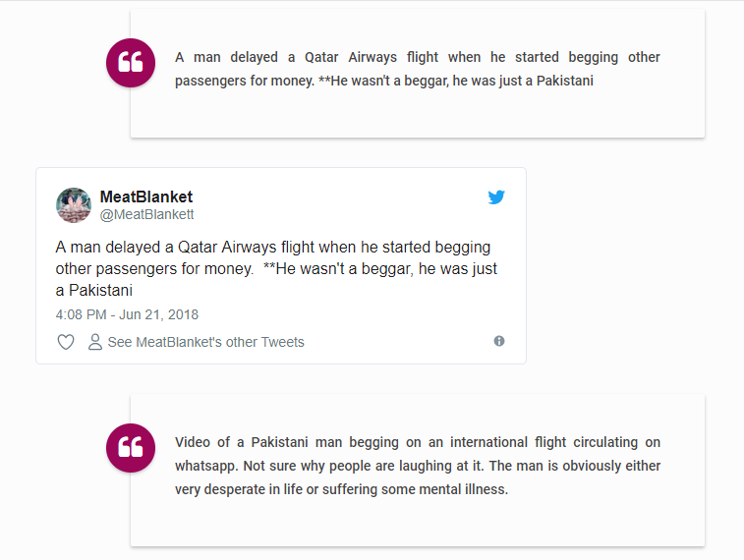Click the whatsapp video quote paragraph
744x560 pixels.
[418, 466]
